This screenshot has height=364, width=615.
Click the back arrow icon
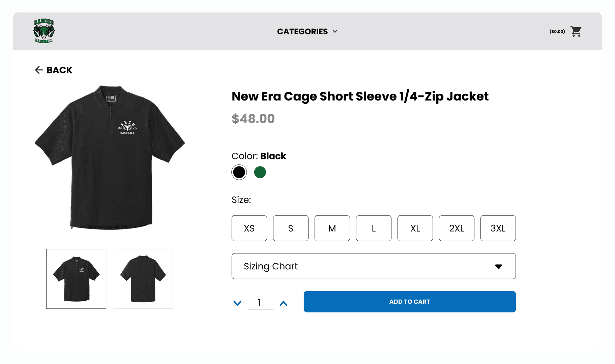[39, 70]
